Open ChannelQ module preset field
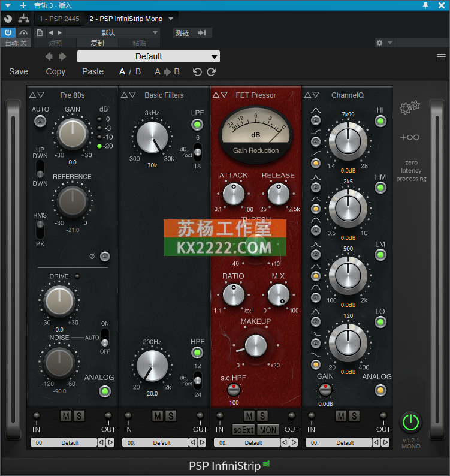This screenshot has height=476, width=450. [339, 442]
